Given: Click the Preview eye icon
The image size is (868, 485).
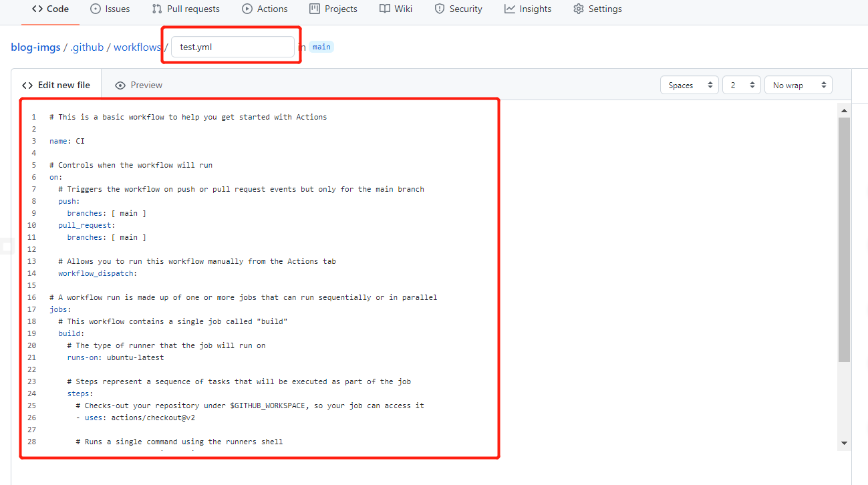Looking at the screenshot, I should [x=120, y=86].
